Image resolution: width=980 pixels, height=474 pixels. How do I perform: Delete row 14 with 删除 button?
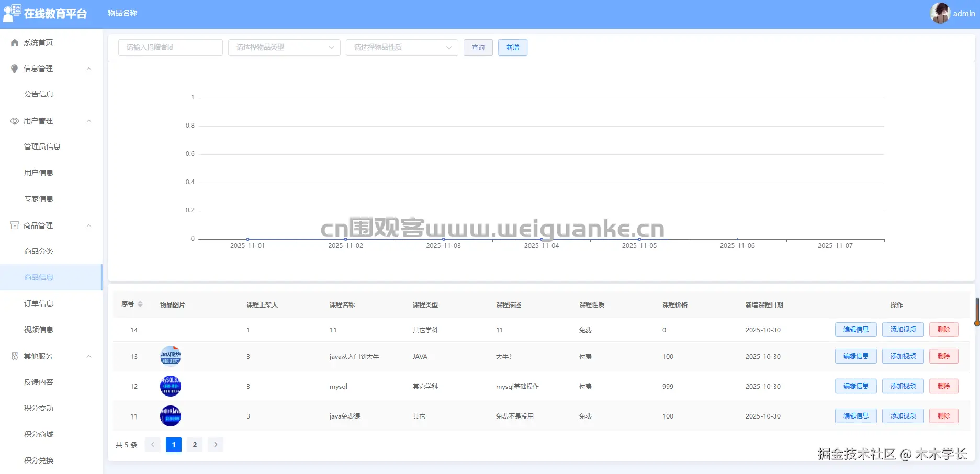click(944, 330)
